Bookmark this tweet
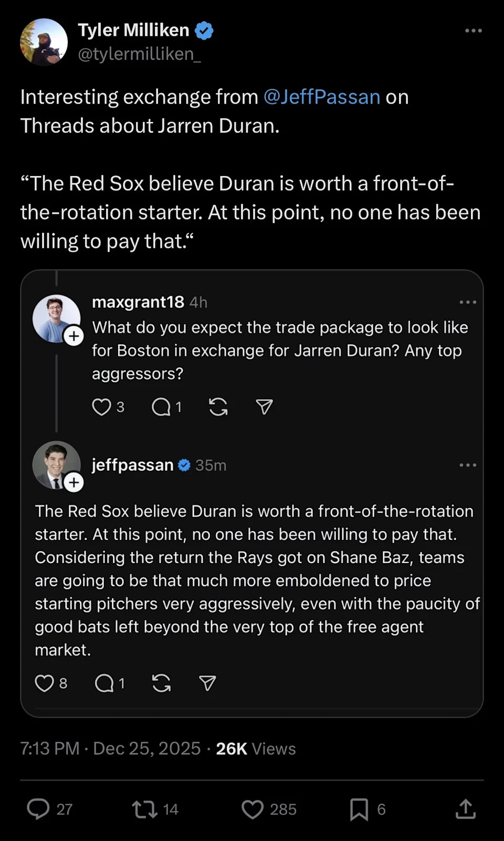 click(x=359, y=809)
